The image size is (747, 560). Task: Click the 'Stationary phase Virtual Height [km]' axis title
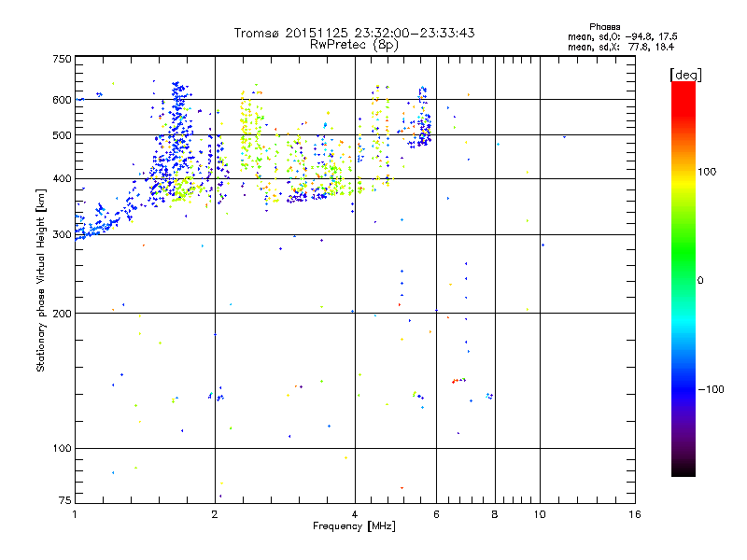pos(40,281)
